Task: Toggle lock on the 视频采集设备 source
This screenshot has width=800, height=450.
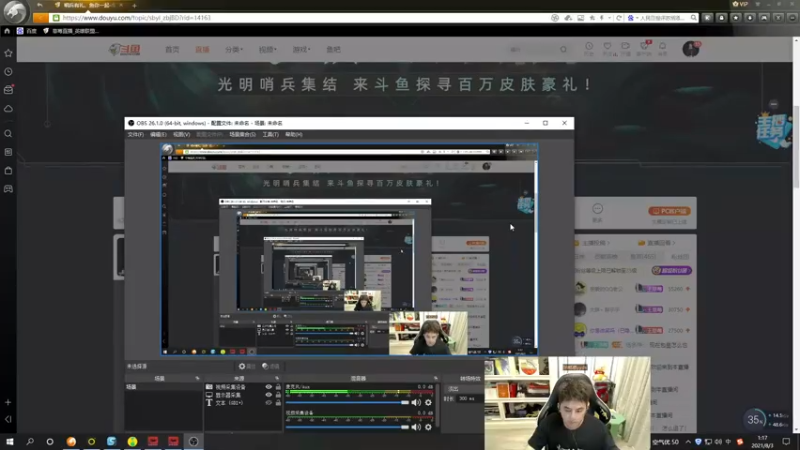Action: coord(278,387)
